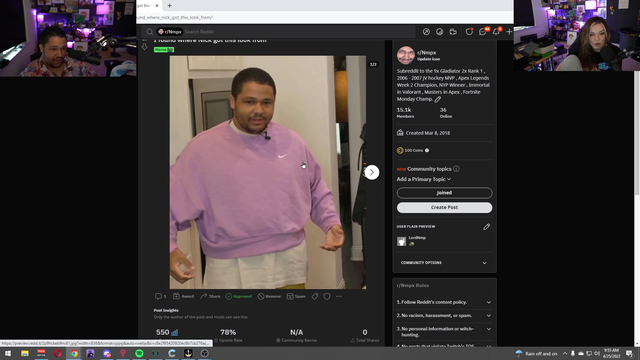Click the 550 views insight bar chart icon
640x360 pixels.
click(x=175, y=332)
